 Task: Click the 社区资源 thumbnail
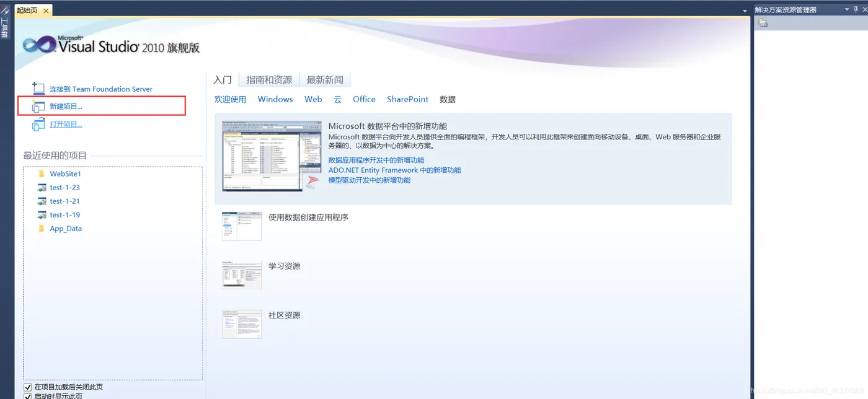(x=242, y=324)
